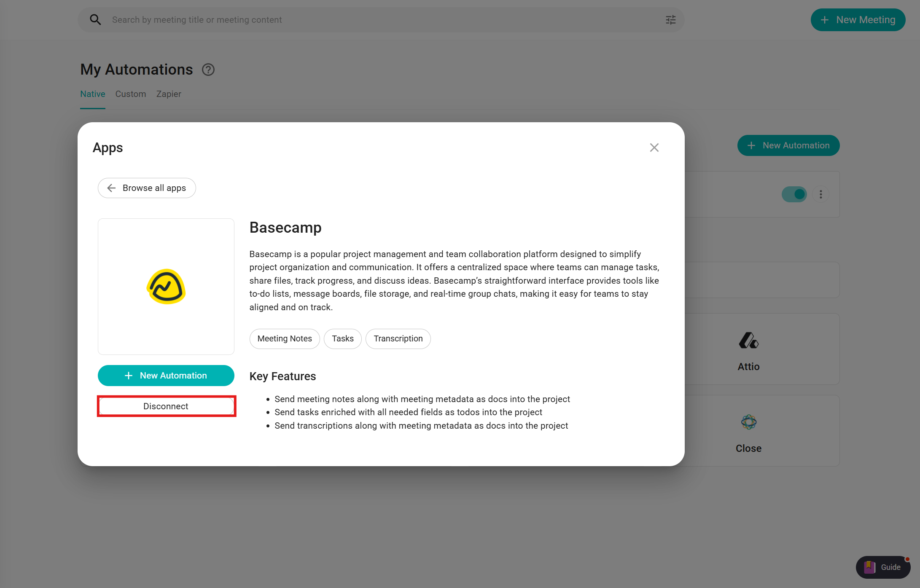Toggle the automation switch off

coord(794,194)
